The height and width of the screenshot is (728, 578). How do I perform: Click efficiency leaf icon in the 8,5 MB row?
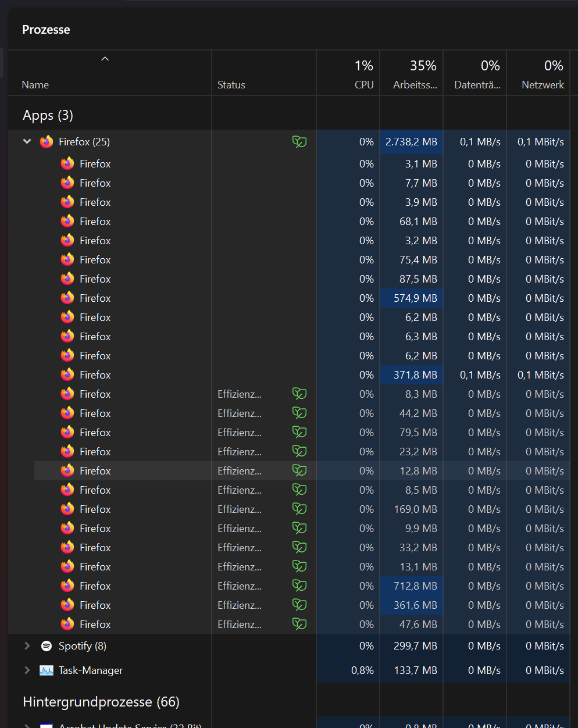pyautogui.click(x=299, y=490)
